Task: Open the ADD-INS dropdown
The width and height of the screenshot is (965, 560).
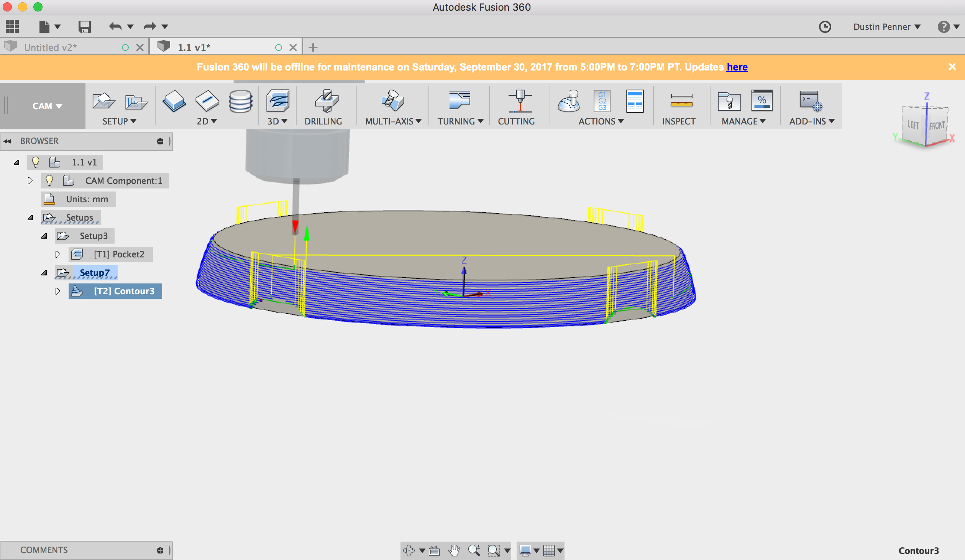Action: point(812,121)
